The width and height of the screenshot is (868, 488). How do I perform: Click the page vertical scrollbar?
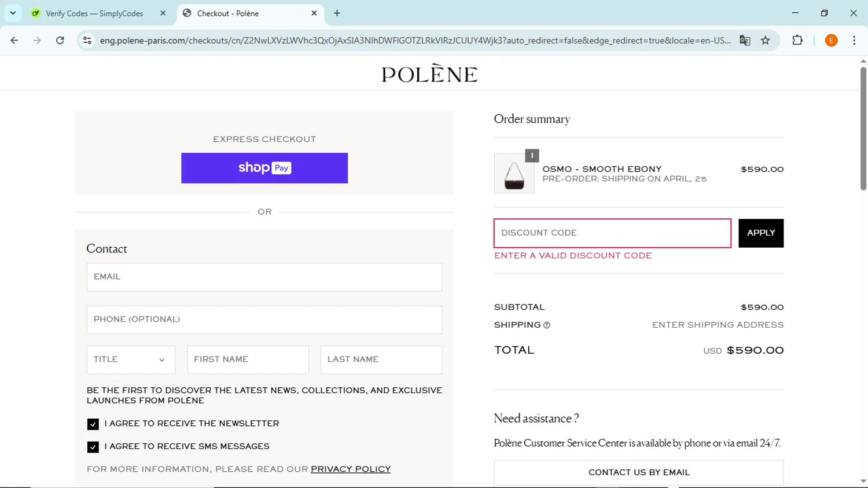863,129
